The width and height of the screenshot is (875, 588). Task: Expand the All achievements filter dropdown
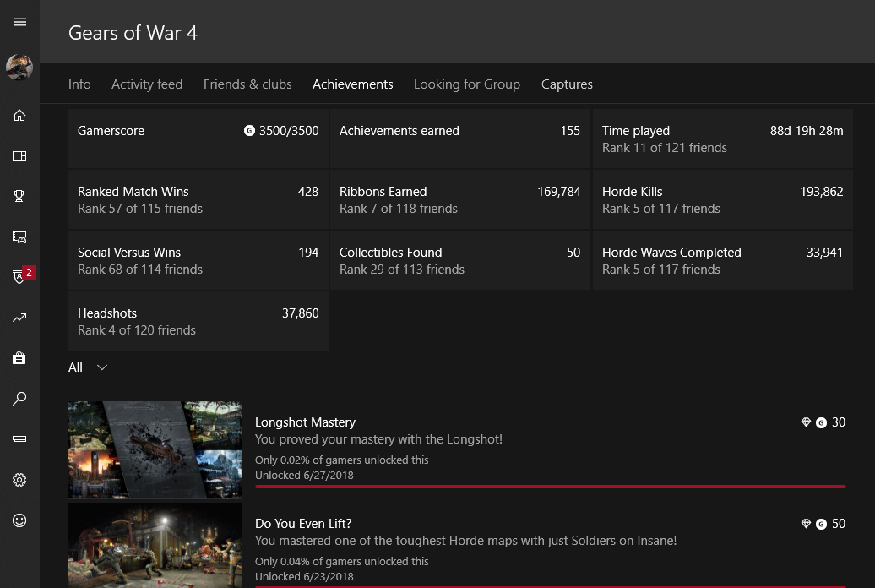coord(88,367)
